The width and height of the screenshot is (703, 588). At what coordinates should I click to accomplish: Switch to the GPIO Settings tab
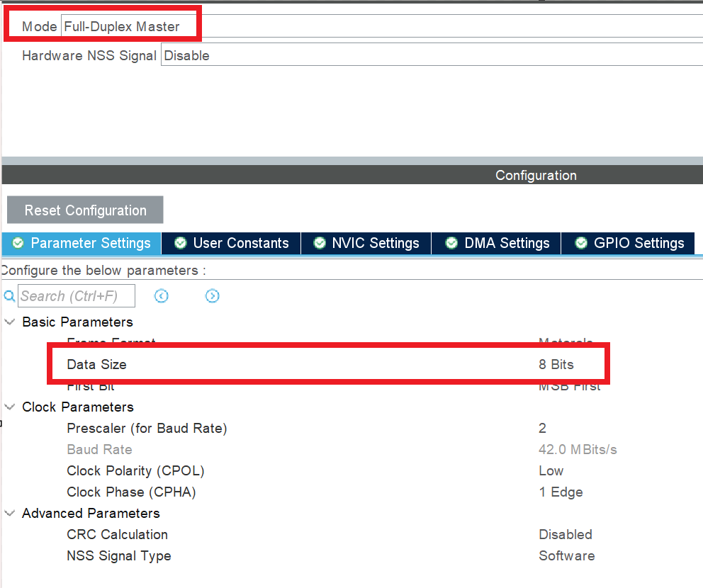tap(636, 243)
